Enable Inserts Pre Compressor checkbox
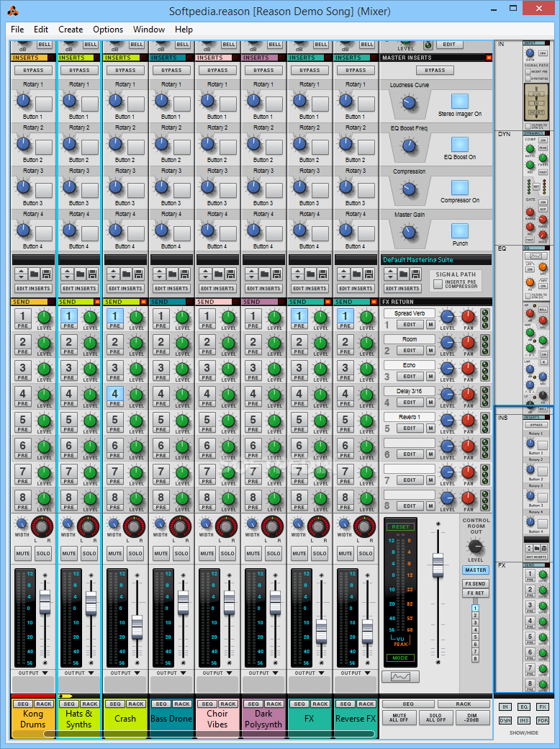Image resolution: width=560 pixels, height=749 pixels. (438, 284)
